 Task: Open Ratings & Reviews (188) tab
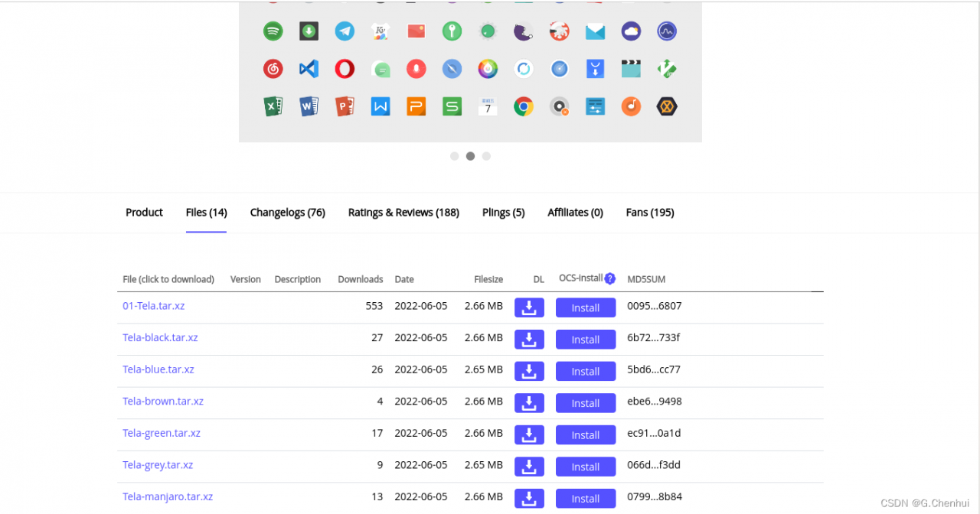click(x=403, y=213)
